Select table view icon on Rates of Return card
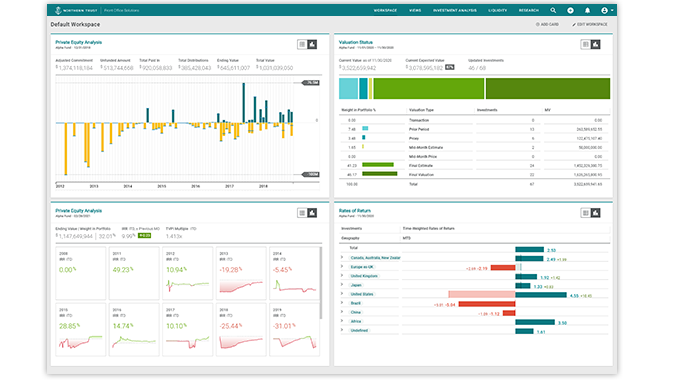This screenshot has height=380, width=680. [585, 213]
